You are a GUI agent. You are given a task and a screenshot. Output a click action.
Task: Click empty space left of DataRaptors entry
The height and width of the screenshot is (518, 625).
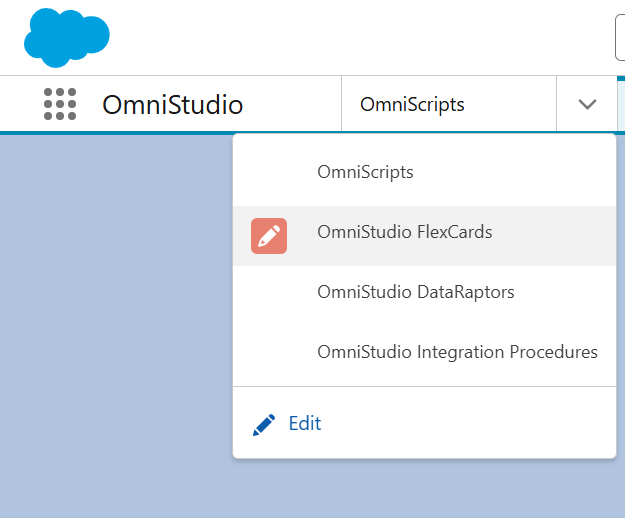coord(270,293)
